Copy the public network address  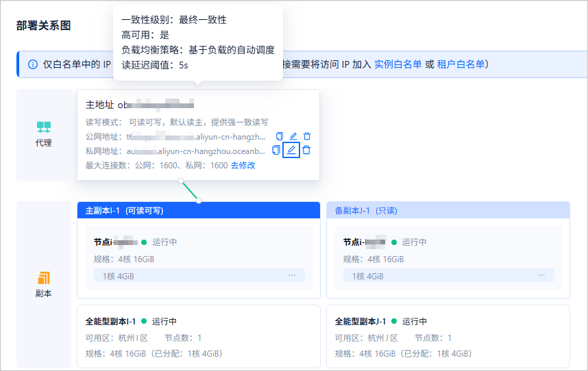pyautogui.click(x=280, y=136)
